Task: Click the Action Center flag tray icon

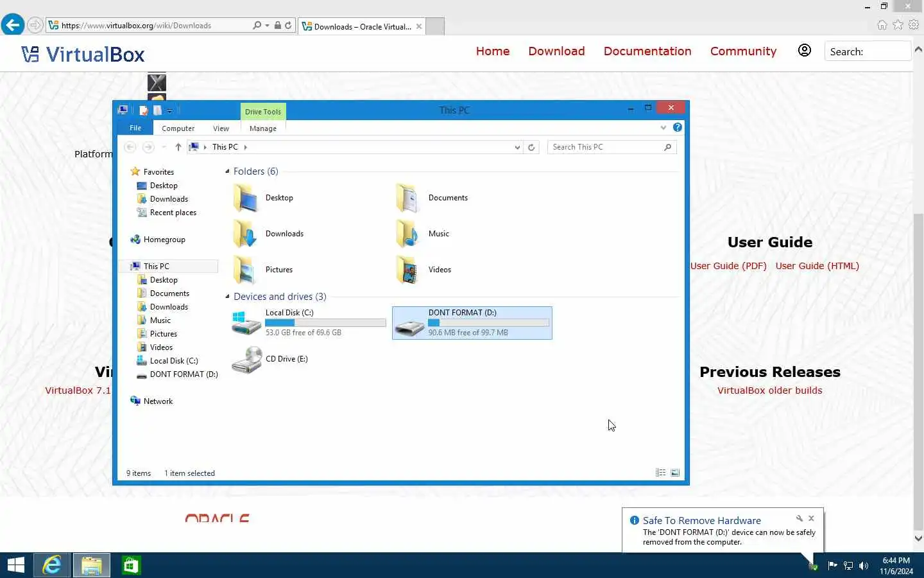Action: [x=832, y=566]
